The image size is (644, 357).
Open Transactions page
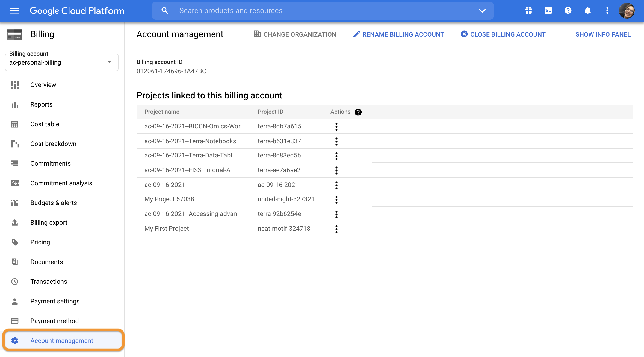49,282
